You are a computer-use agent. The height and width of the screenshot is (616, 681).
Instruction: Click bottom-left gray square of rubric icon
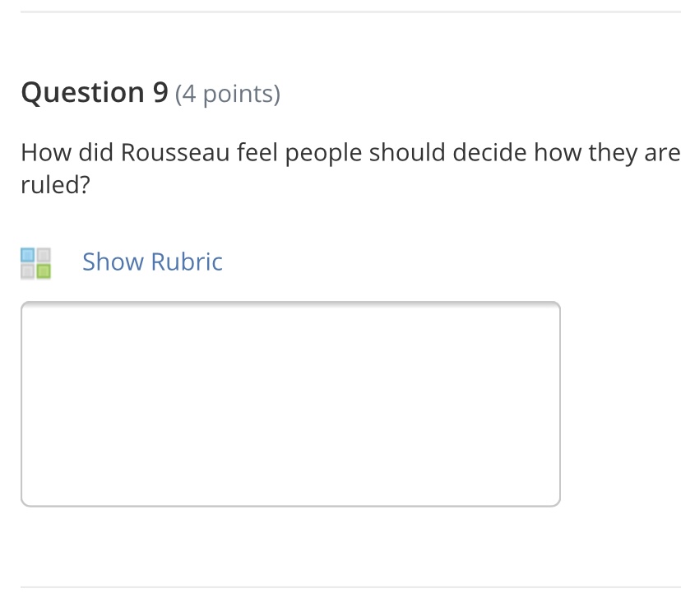[28, 270]
